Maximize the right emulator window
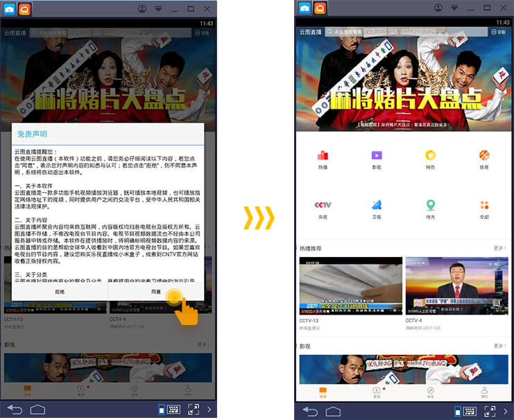 (487, 8)
